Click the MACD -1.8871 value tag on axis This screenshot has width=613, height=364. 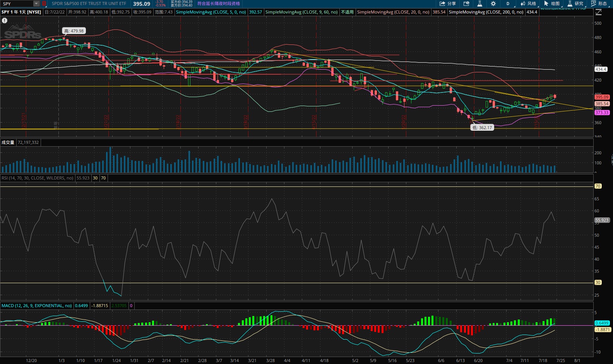pos(603,330)
